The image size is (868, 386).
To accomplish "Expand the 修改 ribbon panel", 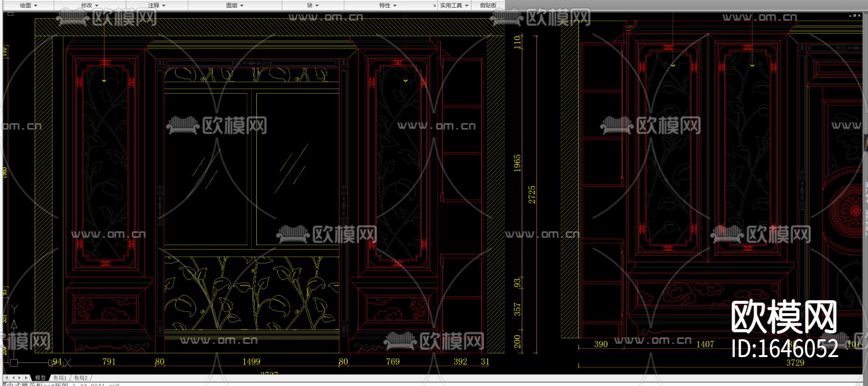I will coord(89,5).
